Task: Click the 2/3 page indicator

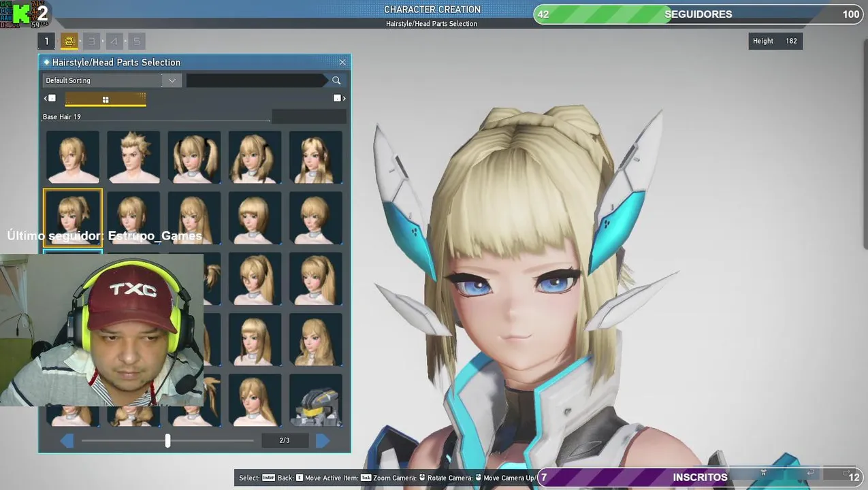Action: coord(285,440)
